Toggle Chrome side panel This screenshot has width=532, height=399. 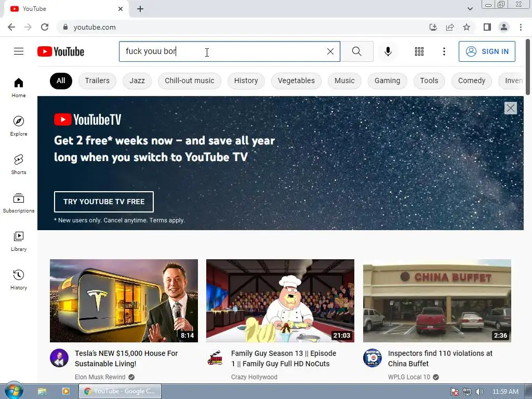tap(487, 27)
